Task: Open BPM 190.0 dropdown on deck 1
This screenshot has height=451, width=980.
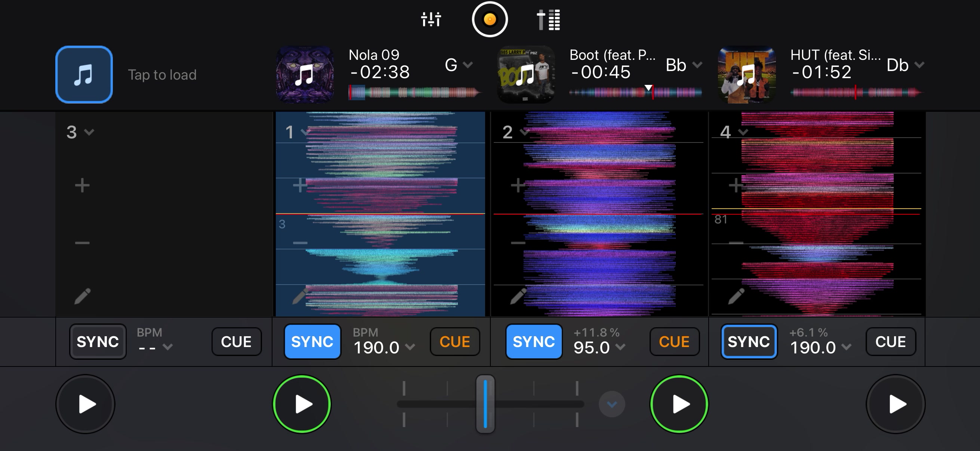Action: [x=384, y=347]
